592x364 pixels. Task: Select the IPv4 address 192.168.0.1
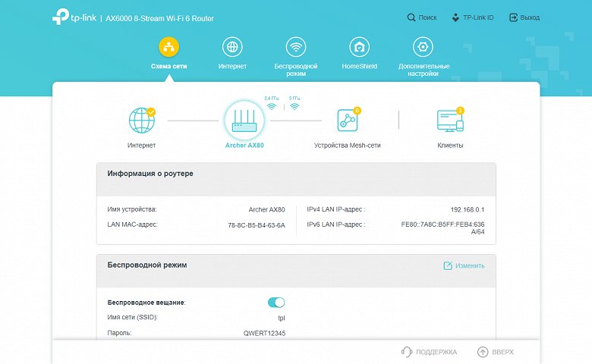[x=468, y=210]
